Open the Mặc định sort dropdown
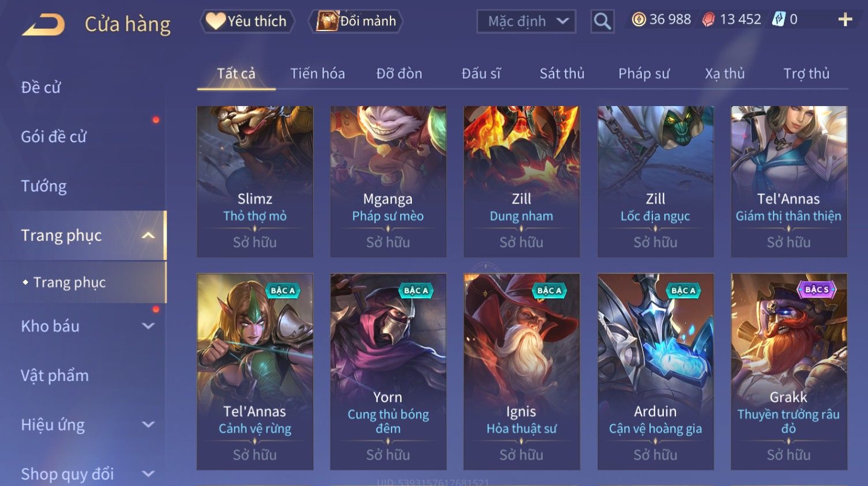Viewport: 868px width, 486px height. pos(526,21)
